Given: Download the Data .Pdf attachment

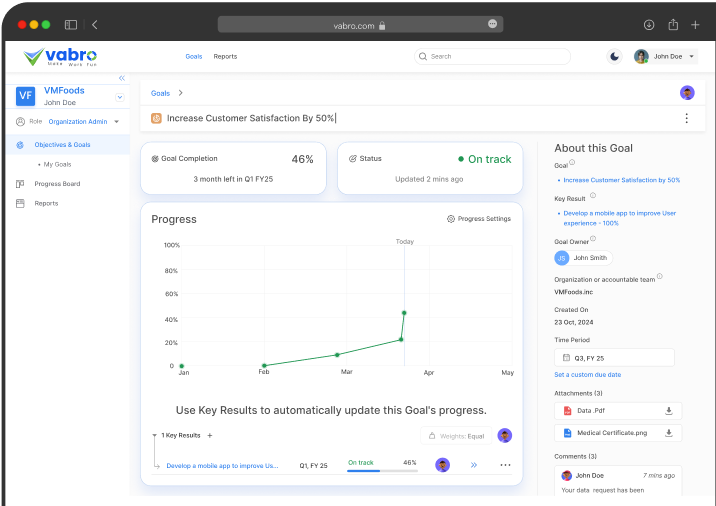Looking at the screenshot, I should tap(669, 410).
